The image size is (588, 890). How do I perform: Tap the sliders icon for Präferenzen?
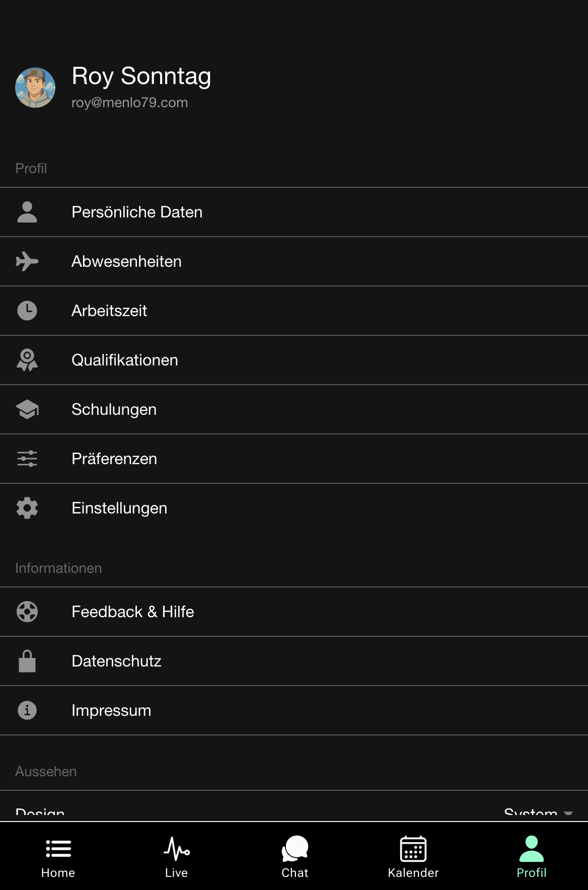coord(27,459)
